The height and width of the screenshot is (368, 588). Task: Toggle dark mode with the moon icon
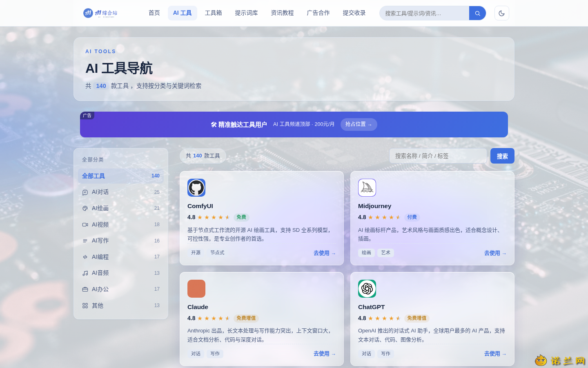pyautogui.click(x=501, y=13)
